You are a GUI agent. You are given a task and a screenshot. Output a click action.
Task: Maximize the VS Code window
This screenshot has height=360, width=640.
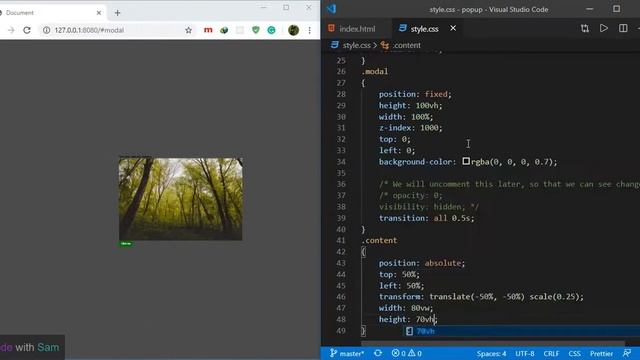click(x=616, y=9)
